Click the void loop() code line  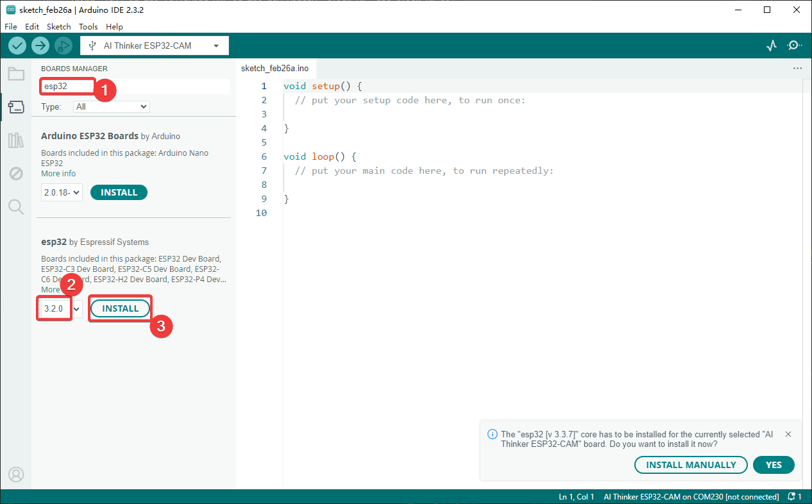(320, 156)
